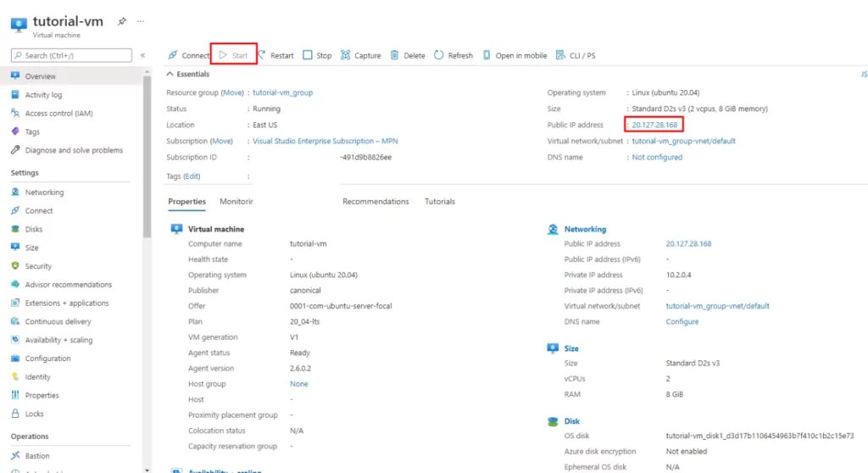The width and height of the screenshot is (868, 473).
Task: Click the Virtual machine section icon
Action: [x=176, y=229]
